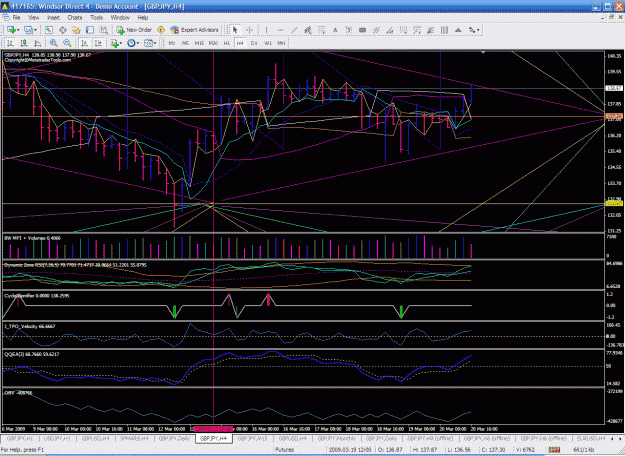Click the connection status 661/1 kb indicator

tap(584, 450)
